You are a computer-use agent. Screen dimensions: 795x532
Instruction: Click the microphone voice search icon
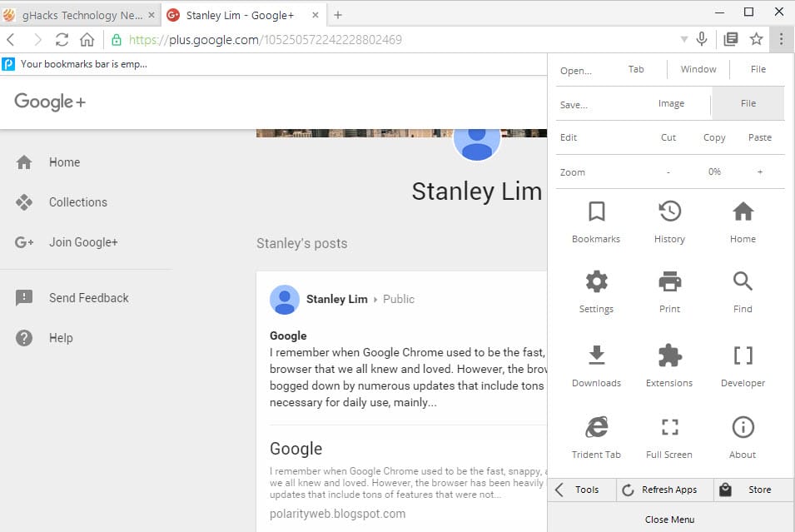[702, 39]
